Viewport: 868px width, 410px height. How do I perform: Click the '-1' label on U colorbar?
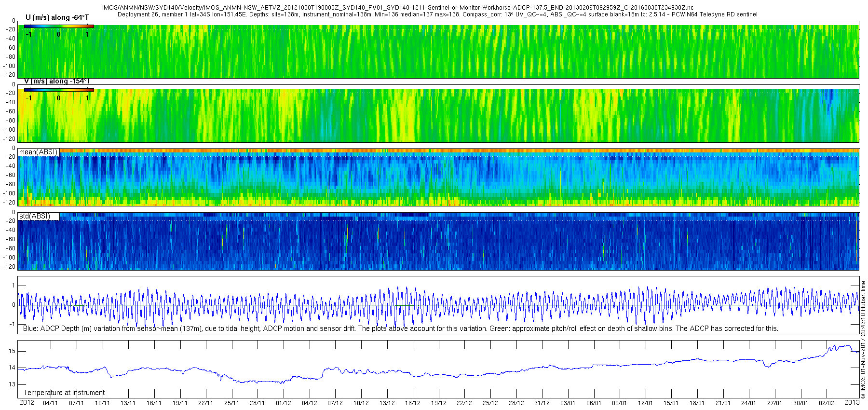[29, 34]
